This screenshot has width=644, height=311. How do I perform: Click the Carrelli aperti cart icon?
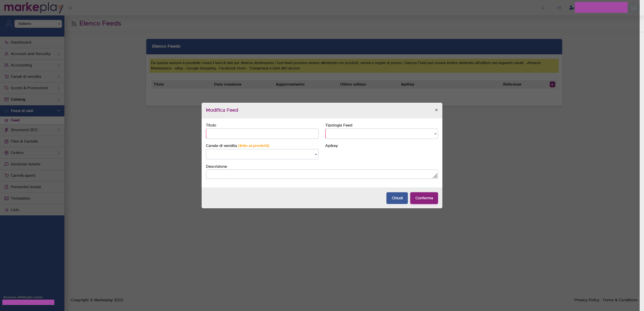[x=6, y=175]
